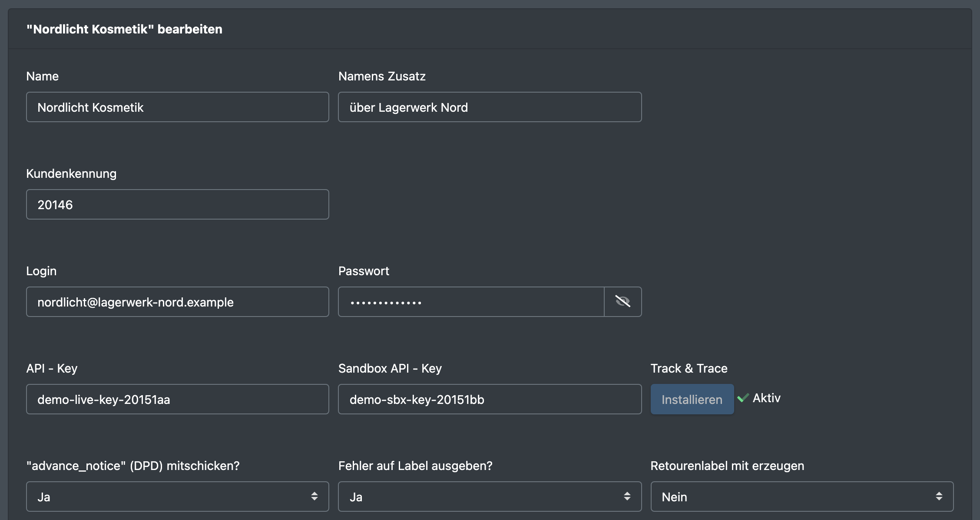Click the Aktiv status text
Screen dimensions: 980x520
tap(766, 398)
